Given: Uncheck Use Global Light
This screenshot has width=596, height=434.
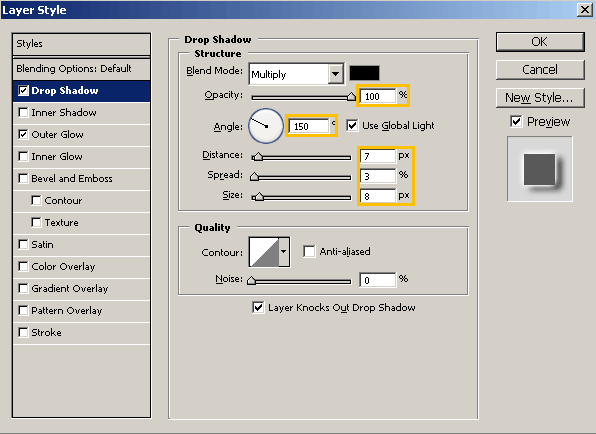Looking at the screenshot, I should (352, 125).
